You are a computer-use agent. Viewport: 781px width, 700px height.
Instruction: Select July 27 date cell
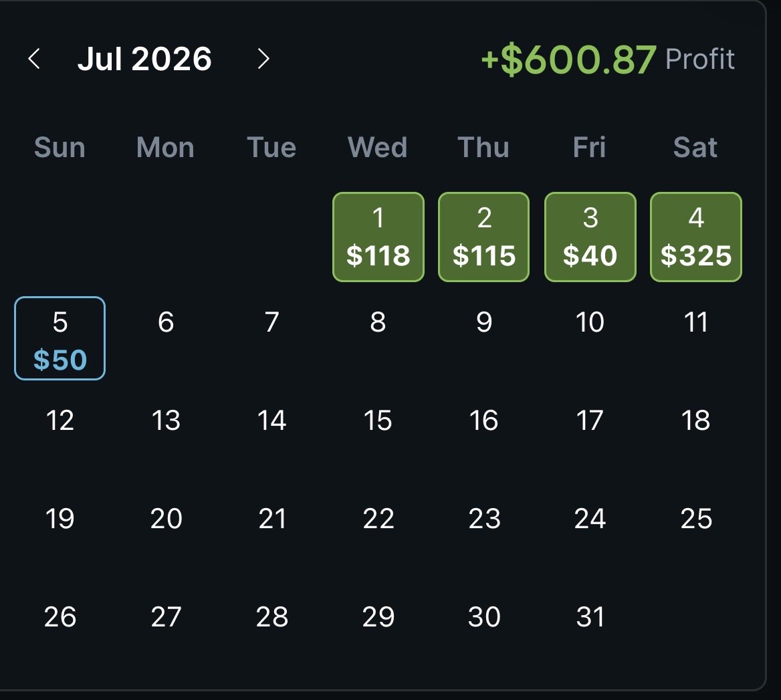click(166, 617)
